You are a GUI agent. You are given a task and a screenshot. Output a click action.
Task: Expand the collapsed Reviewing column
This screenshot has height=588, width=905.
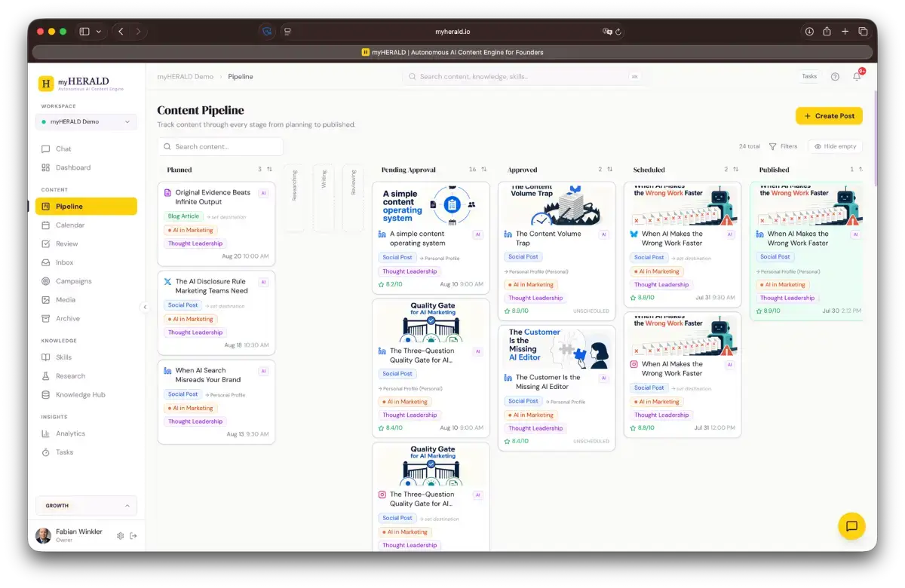[x=353, y=198]
